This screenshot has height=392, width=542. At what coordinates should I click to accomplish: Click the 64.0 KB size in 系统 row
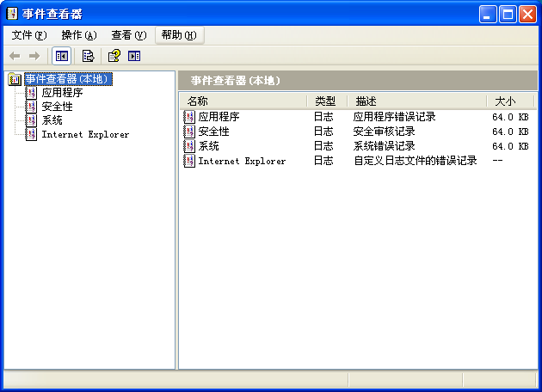coord(510,146)
